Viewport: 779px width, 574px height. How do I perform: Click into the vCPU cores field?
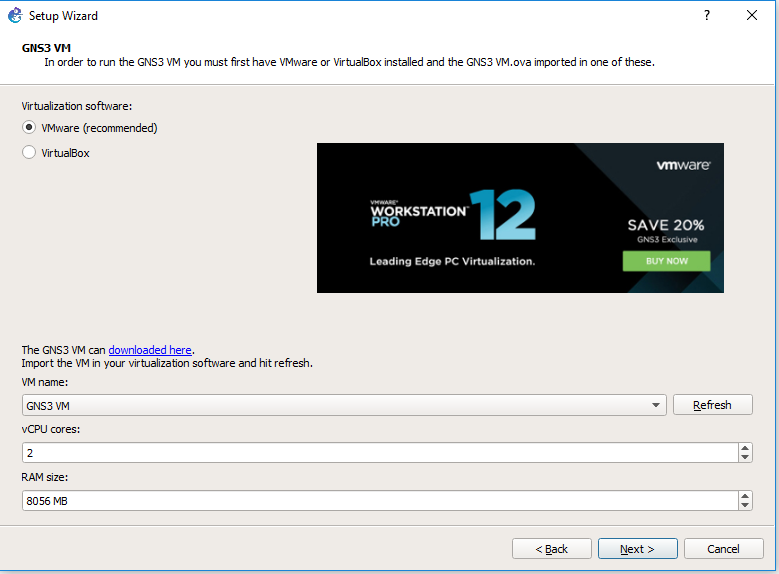pyautogui.click(x=380, y=453)
